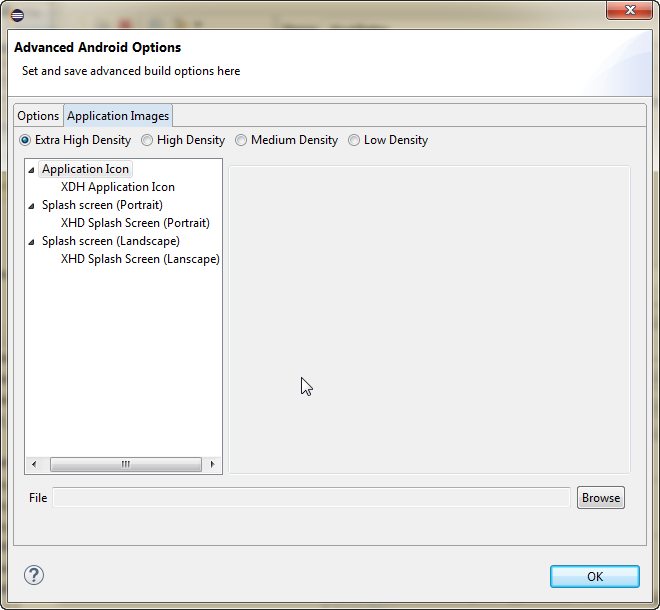Choose Low Density option
The width and height of the screenshot is (660, 610).
(x=354, y=140)
